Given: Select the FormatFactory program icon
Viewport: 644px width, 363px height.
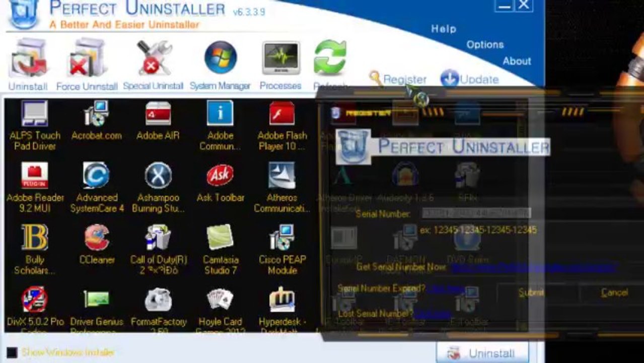Looking at the screenshot, I should click(x=158, y=309).
